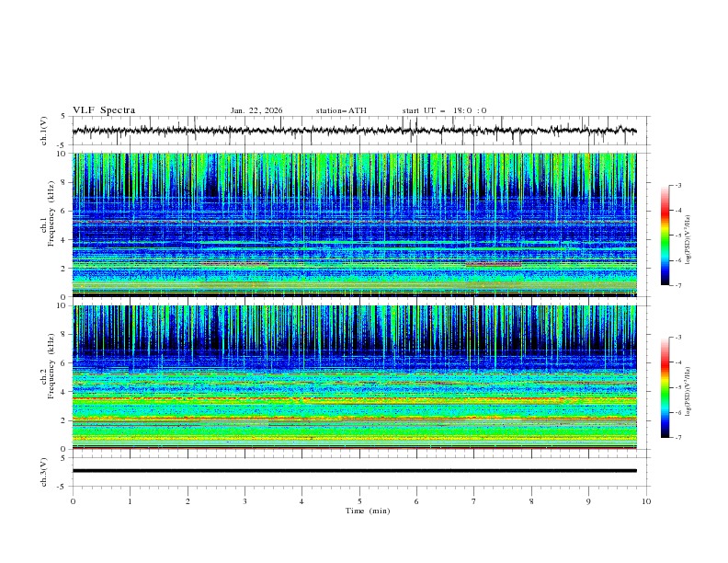The image size is (728, 563).
Task: Click the "ch.1(V)" waveform axis label
Action: coord(44,131)
